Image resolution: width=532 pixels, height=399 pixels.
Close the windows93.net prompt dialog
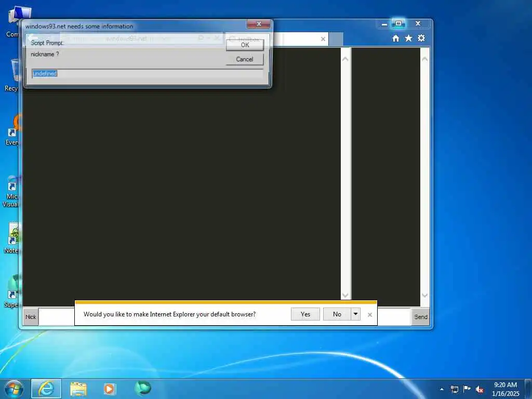(x=259, y=24)
